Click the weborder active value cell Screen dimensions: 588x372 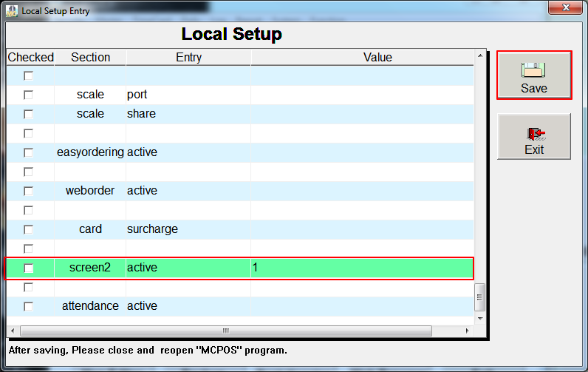(x=362, y=191)
